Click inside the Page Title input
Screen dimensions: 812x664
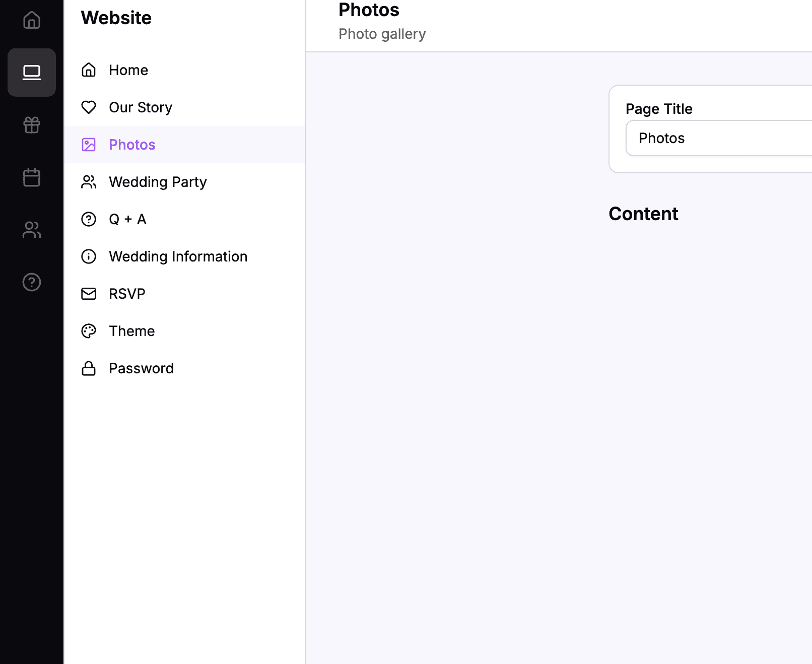(x=715, y=138)
